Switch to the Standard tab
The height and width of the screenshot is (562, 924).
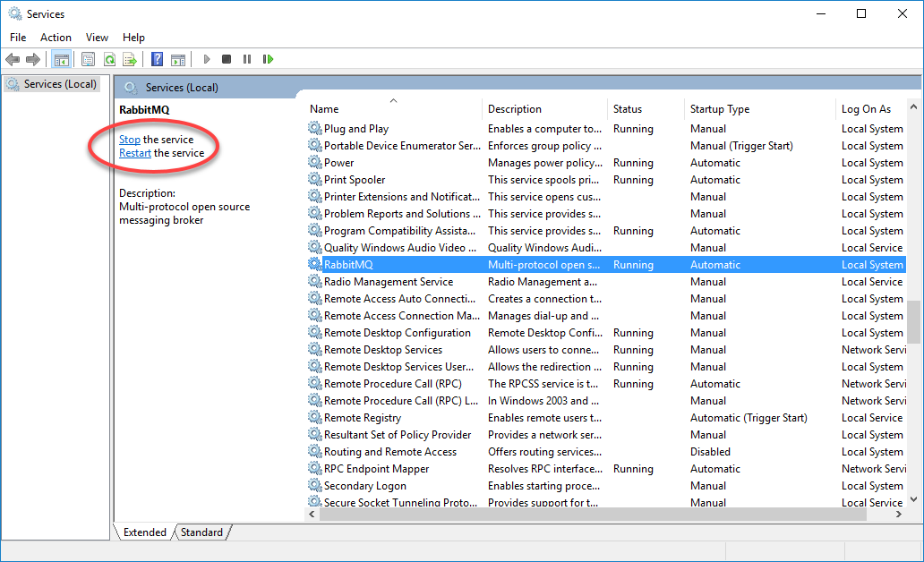coord(201,532)
